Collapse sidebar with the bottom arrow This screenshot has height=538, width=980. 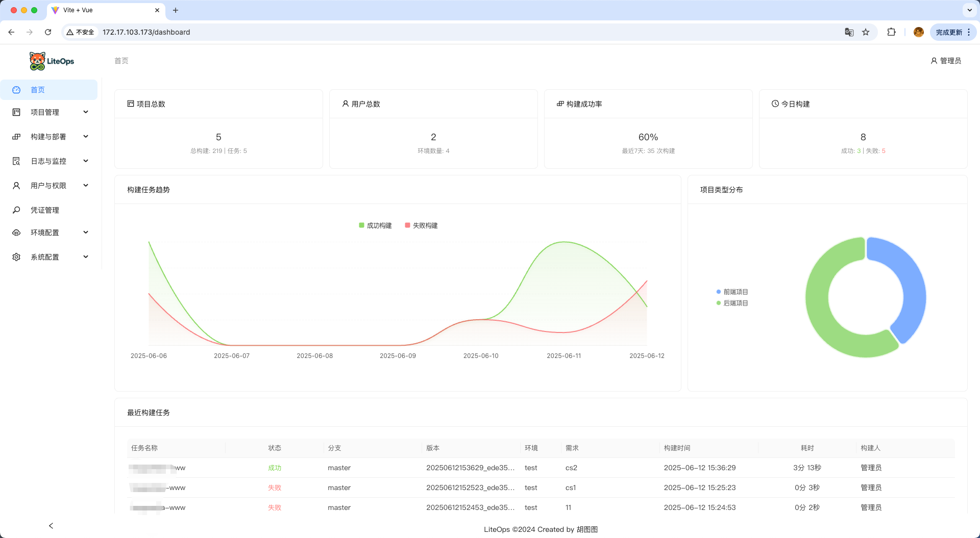point(51,526)
